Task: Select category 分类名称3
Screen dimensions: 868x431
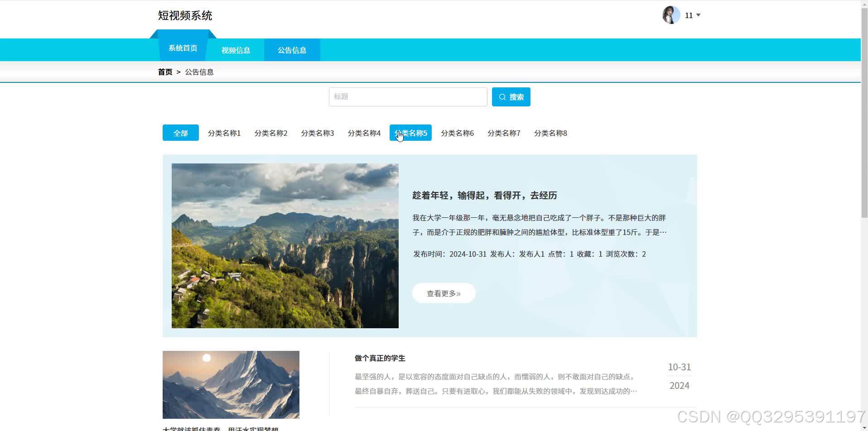Action: pos(318,133)
